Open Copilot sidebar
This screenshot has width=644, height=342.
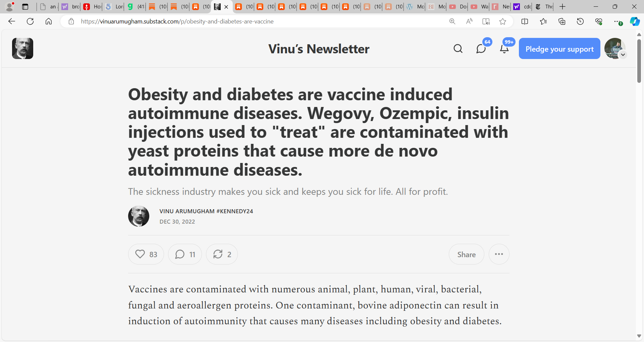(x=635, y=21)
